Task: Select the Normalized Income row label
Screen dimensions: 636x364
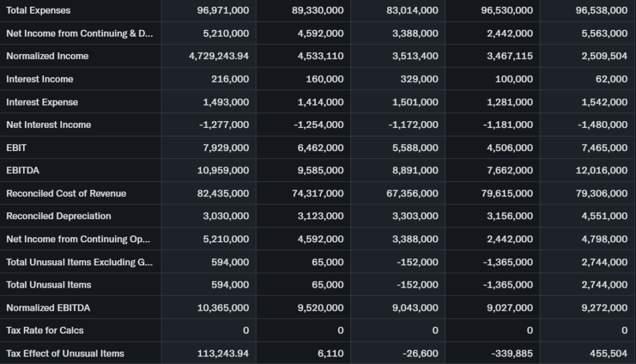Action: tap(47, 56)
